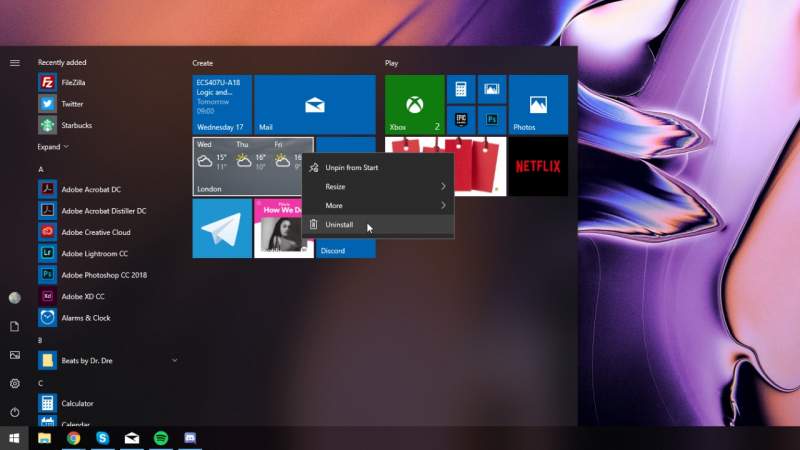Image resolution: width=800 pixels, height=450 pixels.
Task: Open Chrome from taskbar
Action: tap(73, 438)
